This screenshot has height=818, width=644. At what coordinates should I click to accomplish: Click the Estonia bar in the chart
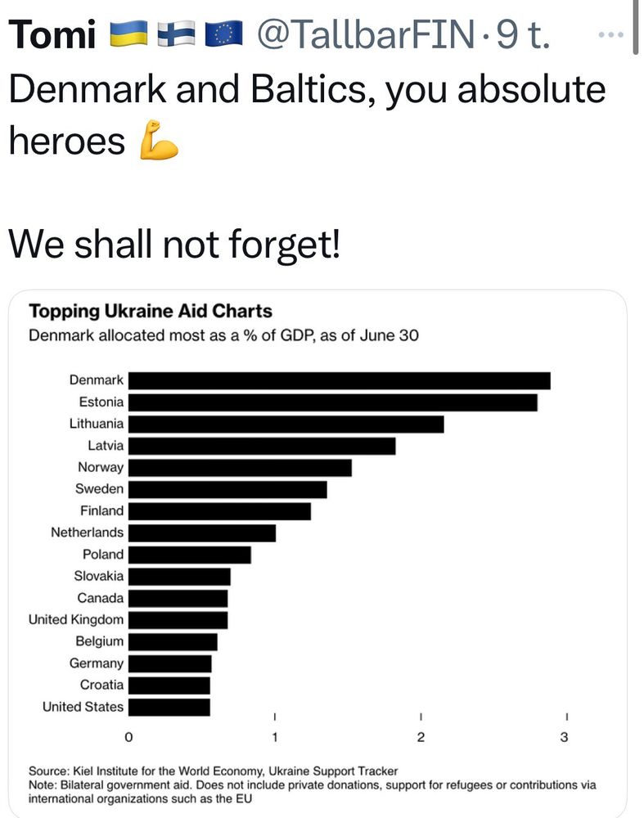[x=332, y=402]
